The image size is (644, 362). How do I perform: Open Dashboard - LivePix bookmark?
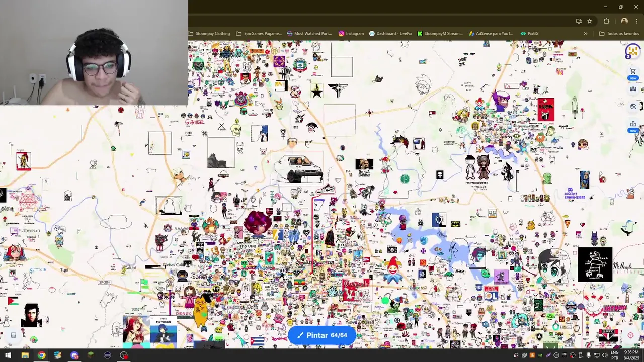point(390,34)
